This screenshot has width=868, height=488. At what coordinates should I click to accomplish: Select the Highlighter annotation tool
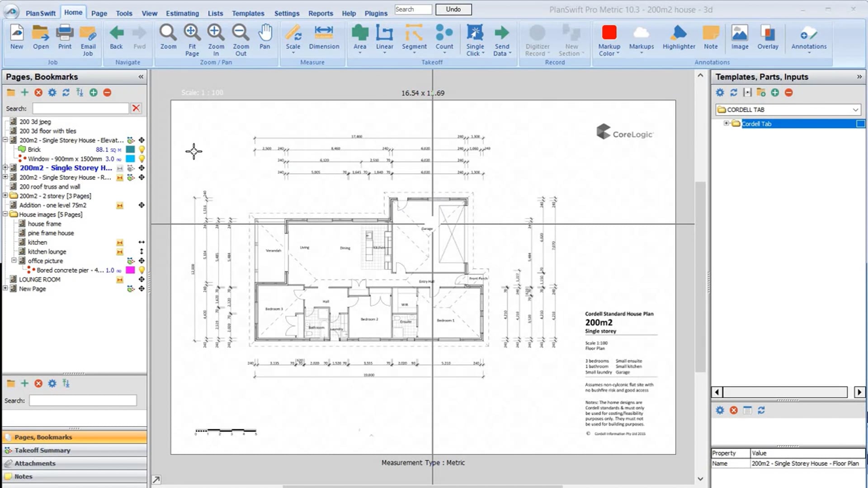678,38
